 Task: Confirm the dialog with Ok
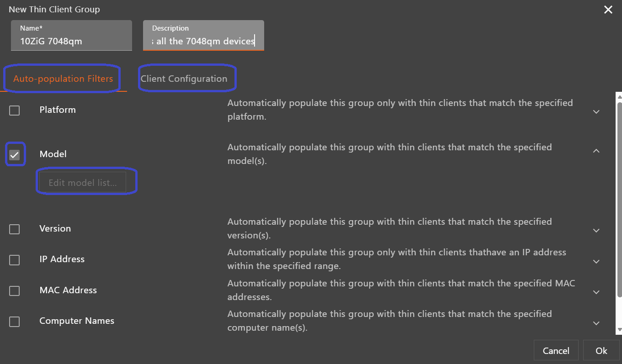[x=601, y=351]
